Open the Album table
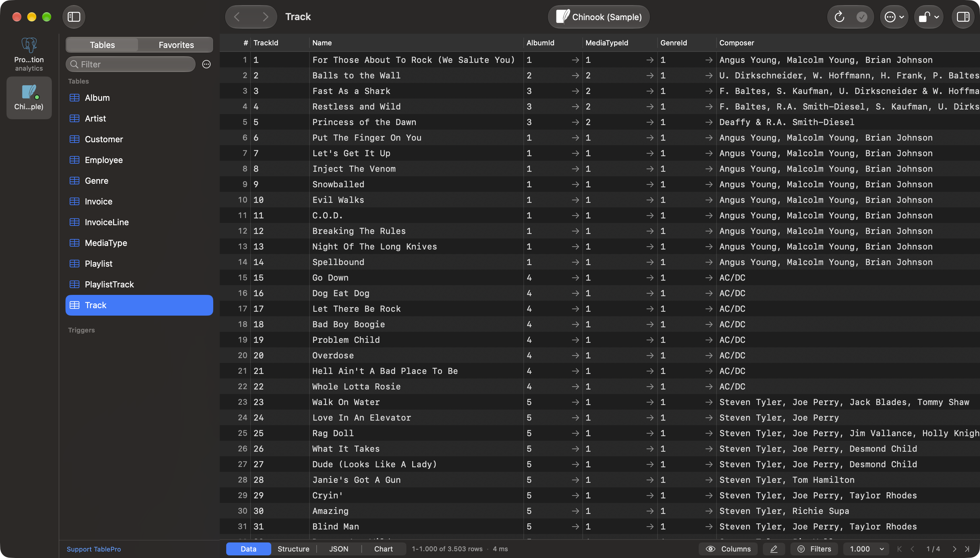Screen dimensions: 980x558 click(x=139, y=98)
